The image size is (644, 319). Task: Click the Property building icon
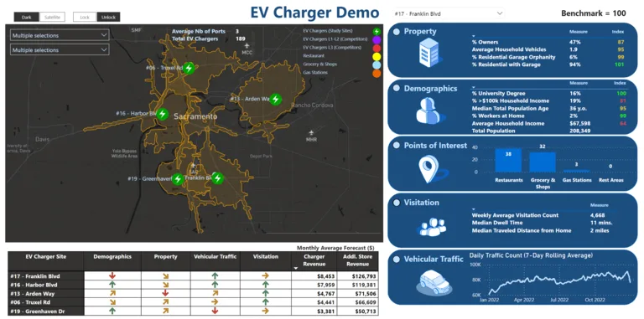[428, 53]
